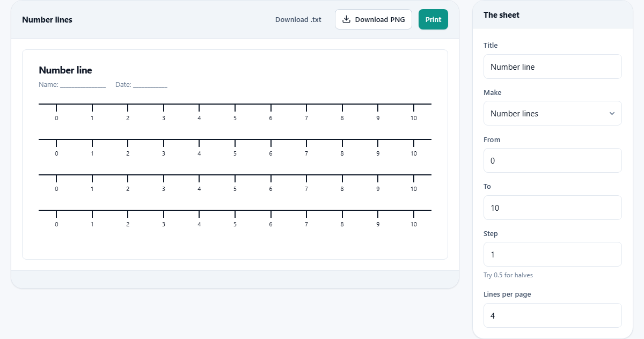Click the Print button
This screenshot has width=644, height=339.
[433, 19]
